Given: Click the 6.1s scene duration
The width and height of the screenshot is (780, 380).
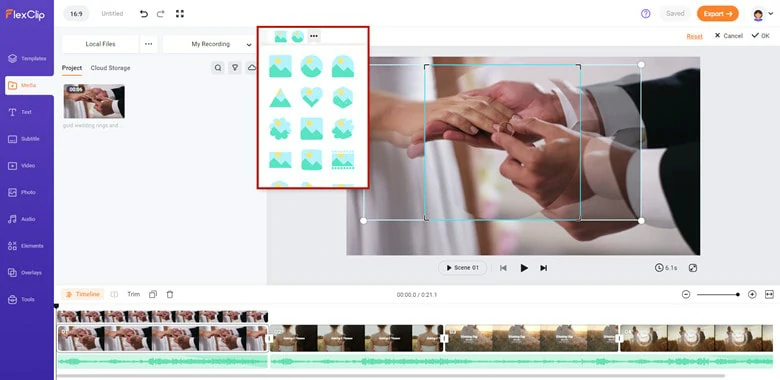Looking at the screenshot, I should pos(666,268).
